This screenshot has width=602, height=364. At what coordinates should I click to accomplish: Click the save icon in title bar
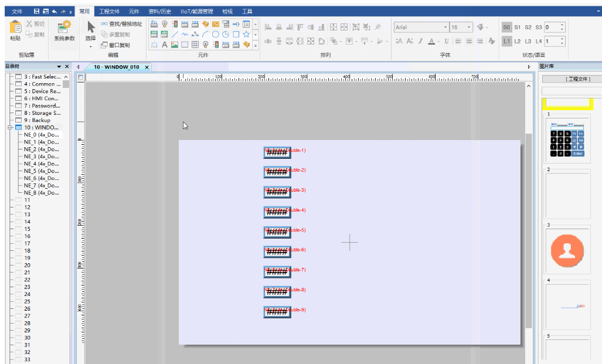point(36,11)
